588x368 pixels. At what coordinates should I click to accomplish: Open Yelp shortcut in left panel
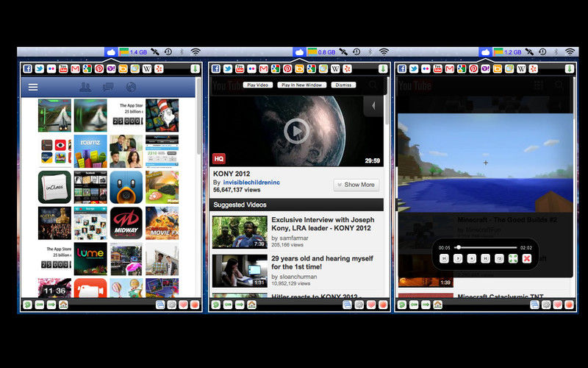159,68
